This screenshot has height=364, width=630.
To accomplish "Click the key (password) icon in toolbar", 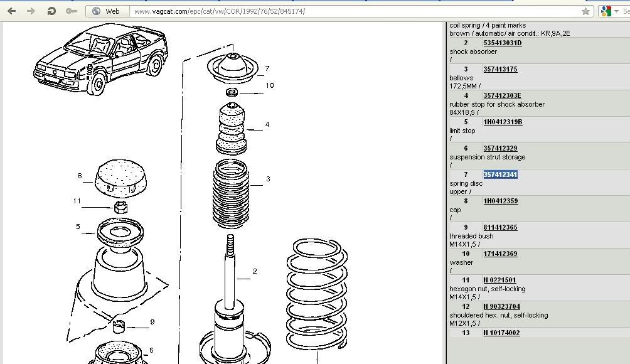I will click(x=72, y=11).
